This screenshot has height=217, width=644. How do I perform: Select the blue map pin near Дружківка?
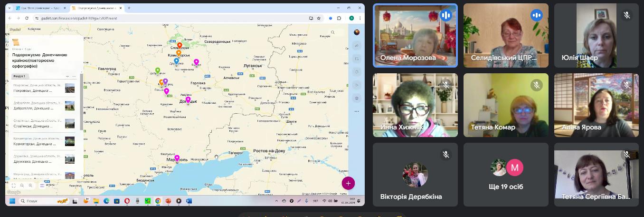click(176, 61)
